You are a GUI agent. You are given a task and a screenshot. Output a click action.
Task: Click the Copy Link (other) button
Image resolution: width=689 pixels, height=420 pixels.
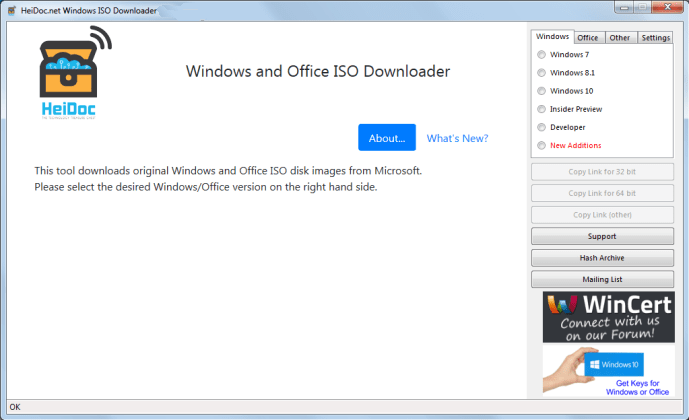[x=602, y=215]
